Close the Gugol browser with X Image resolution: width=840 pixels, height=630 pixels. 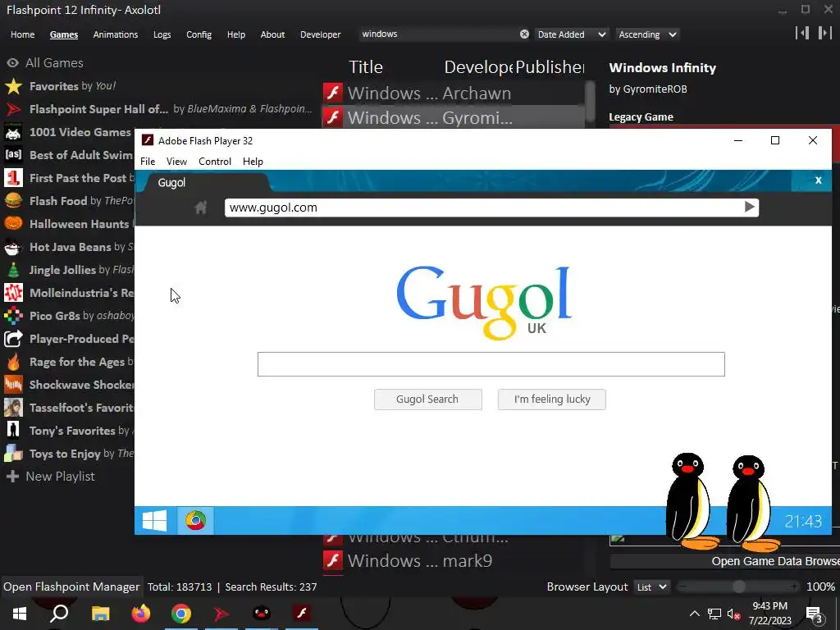pyautogui.click(x=818, y=180)
